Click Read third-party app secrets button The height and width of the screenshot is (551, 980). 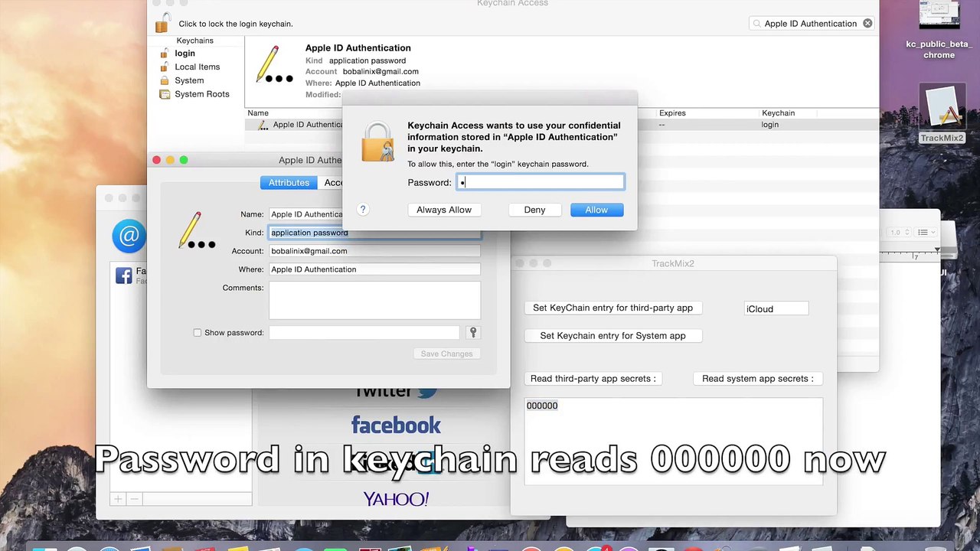click(x=593, y=378)
